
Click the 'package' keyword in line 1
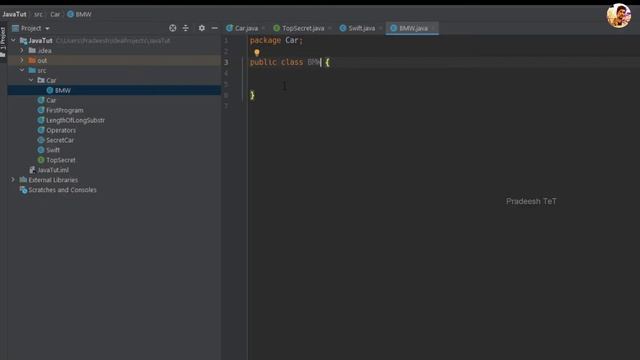tap(265, 40)
